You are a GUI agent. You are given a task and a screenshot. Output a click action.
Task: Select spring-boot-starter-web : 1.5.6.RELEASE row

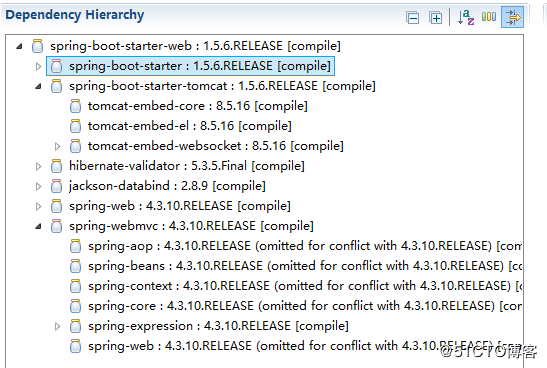[x=195, y=46]
